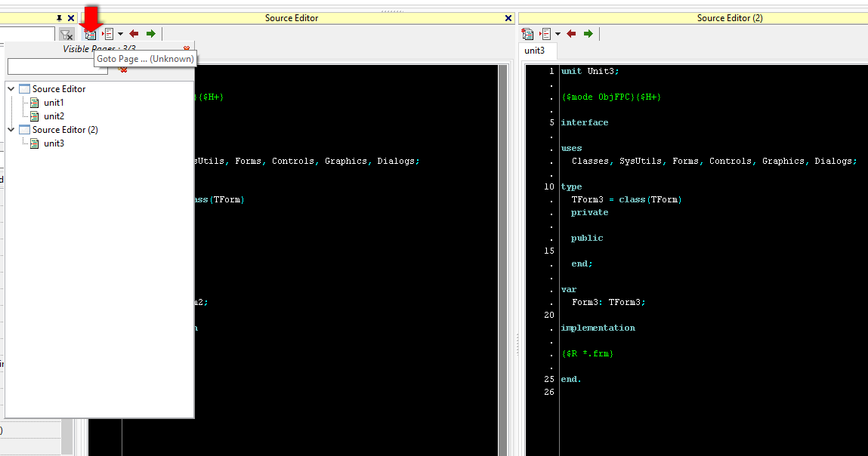This screenshot has height=456, width=868.
Task: Select unit2 in the pages tree
Action: [54, 116]
